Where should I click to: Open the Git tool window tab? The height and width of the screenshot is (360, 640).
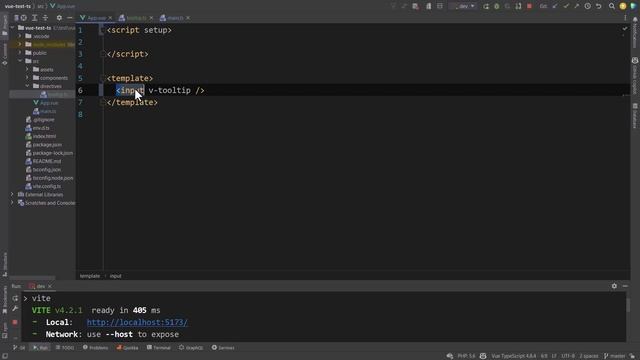[19, 348]
